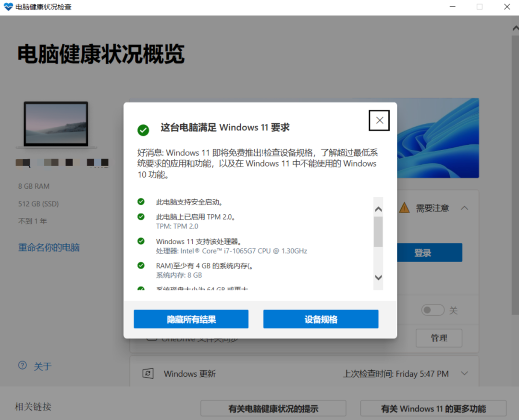Click results list scroll down arrow

[378, 277]
